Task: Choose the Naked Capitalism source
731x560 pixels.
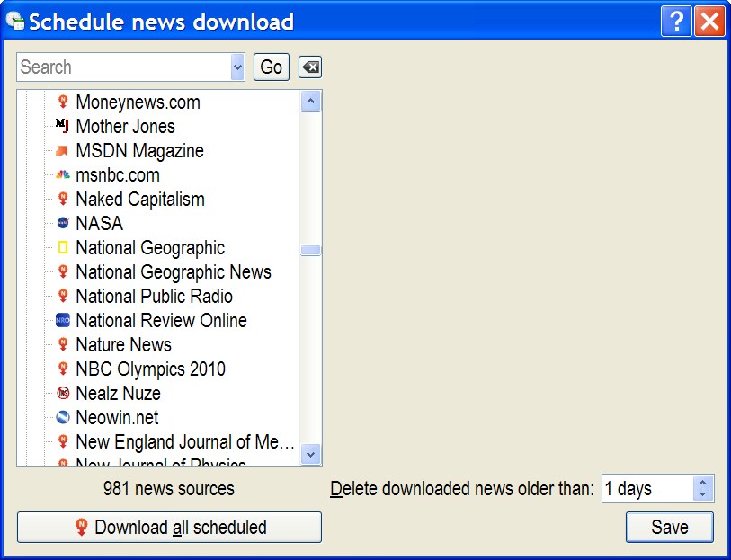Action: tap(140, 199)
